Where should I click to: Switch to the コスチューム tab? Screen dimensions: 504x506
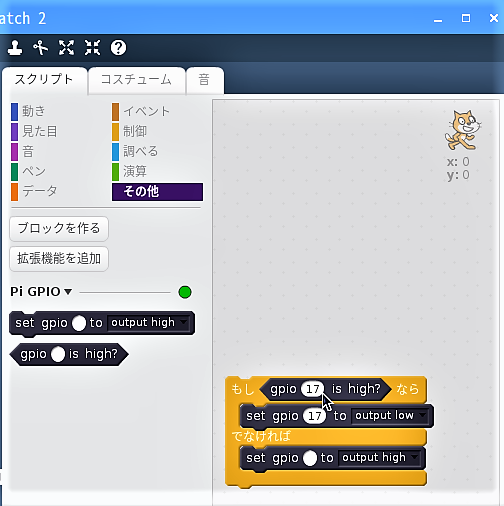pos(136,80)
